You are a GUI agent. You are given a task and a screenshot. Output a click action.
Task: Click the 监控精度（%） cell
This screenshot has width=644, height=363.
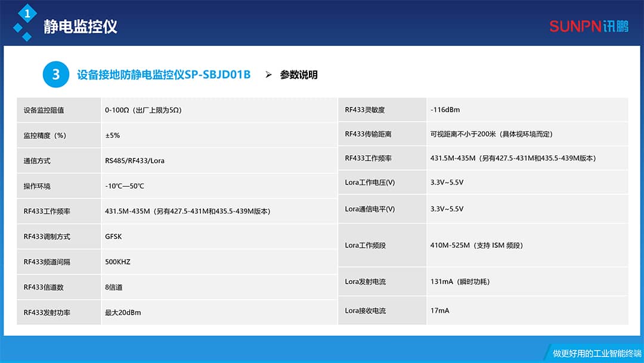(x=58, y=136)
